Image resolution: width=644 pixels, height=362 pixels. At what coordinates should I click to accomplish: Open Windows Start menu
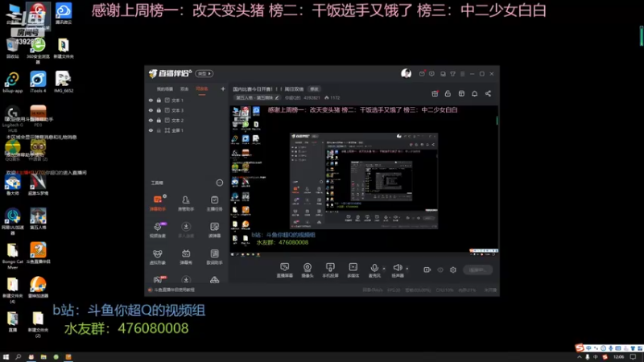(6, 357)
